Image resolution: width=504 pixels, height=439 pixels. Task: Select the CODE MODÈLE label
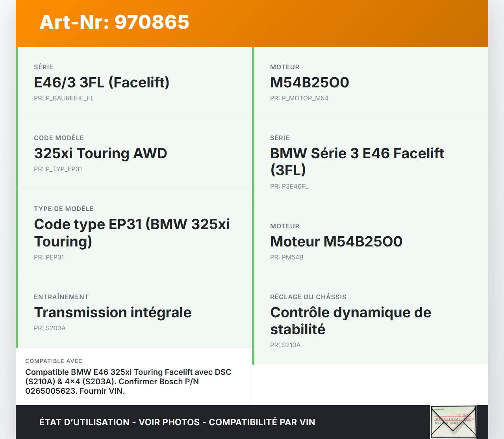[59, 138]
